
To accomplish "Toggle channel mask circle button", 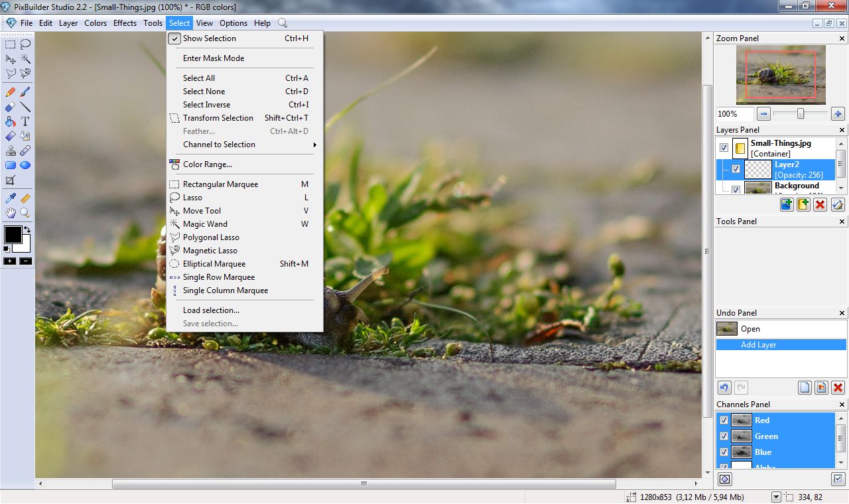I will [x=725, y=479].
